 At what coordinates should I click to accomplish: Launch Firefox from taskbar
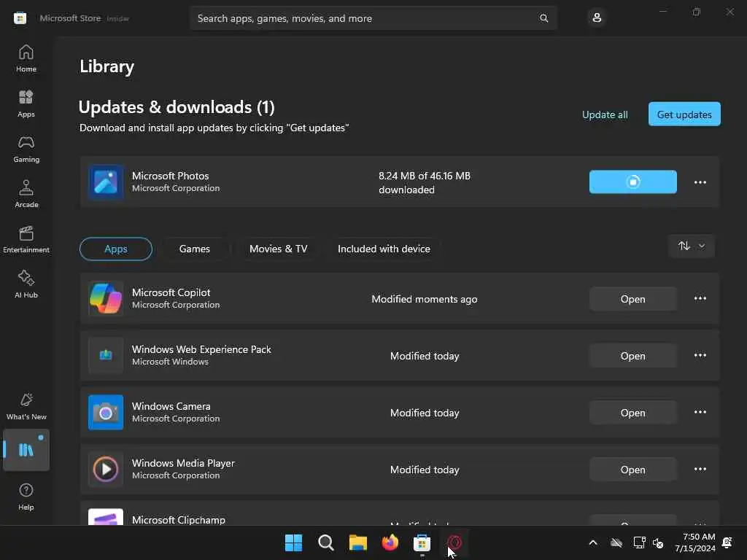point(390,542)
